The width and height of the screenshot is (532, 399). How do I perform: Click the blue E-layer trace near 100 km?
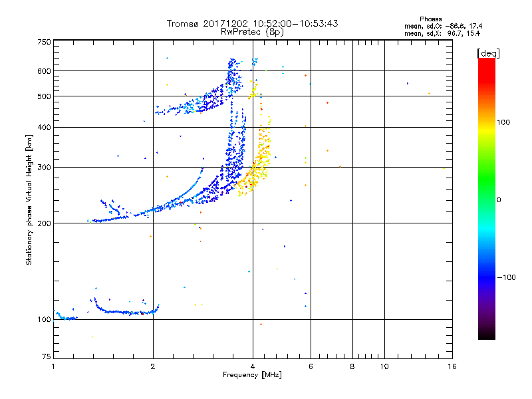pyautogui.click(x=126, y=311)
